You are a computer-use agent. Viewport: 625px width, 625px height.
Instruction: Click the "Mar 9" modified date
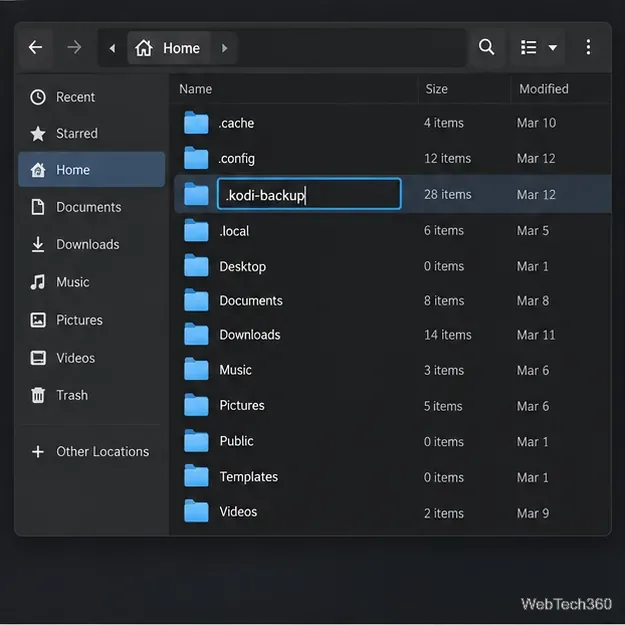(533, 513)
